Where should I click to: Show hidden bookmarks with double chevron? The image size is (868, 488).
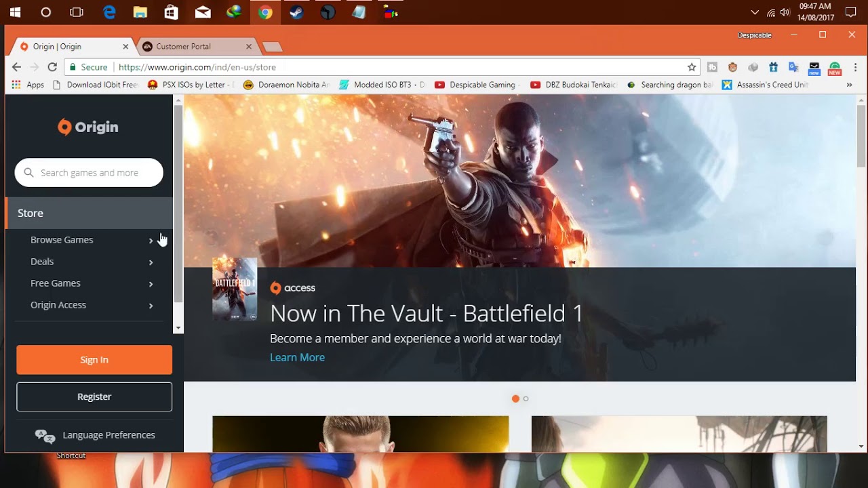tap(849, 85)
